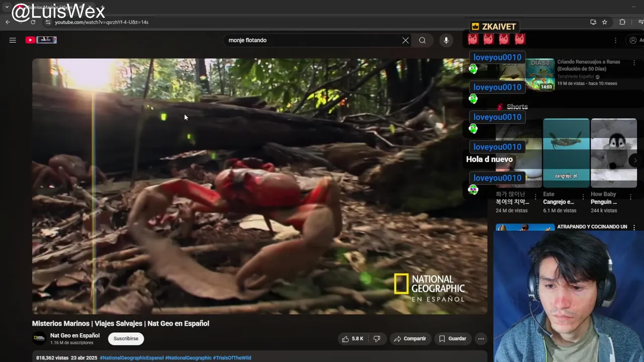
Task: Open YouTube settings three-dot menu
Action: click(615, 40)
